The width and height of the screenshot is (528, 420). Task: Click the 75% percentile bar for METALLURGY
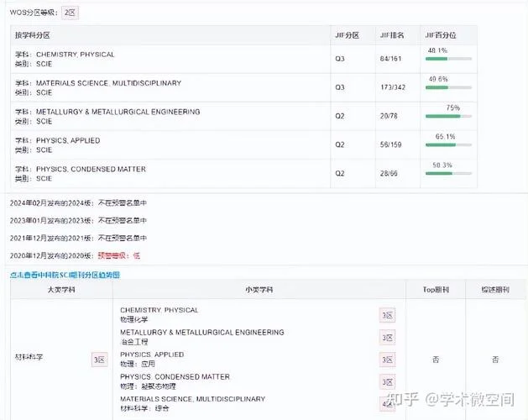448,116
